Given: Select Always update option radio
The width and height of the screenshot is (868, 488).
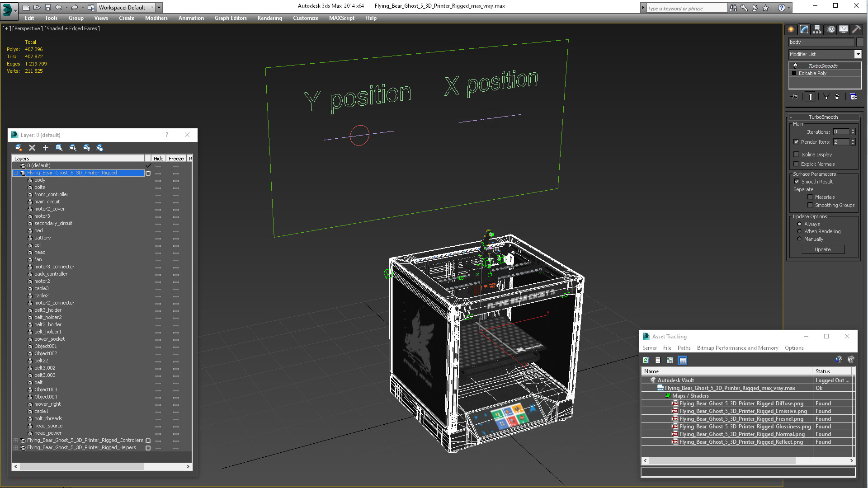Looking at the screenshot, I should [x=799, y=224].
